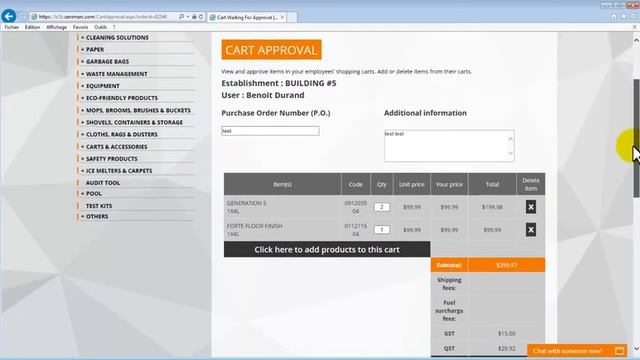Viewport: 640px width, 360px height.
Task: Open the Test Kits link
Action: coord(99,206)
